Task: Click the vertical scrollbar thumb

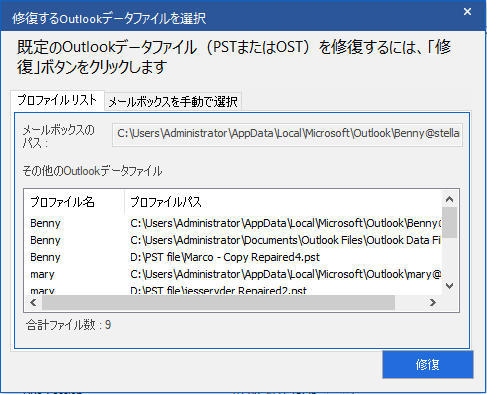Action: tap(449, 222)
